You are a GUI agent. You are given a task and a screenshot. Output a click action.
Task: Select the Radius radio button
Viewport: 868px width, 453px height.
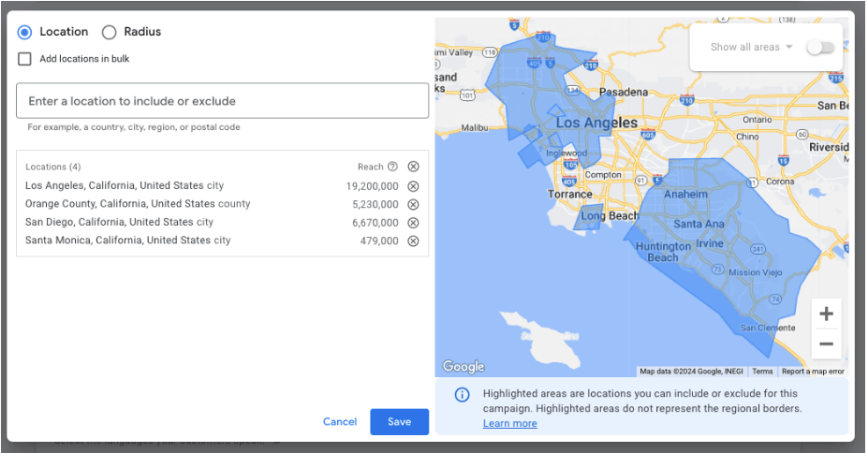(x=110, y=32)
